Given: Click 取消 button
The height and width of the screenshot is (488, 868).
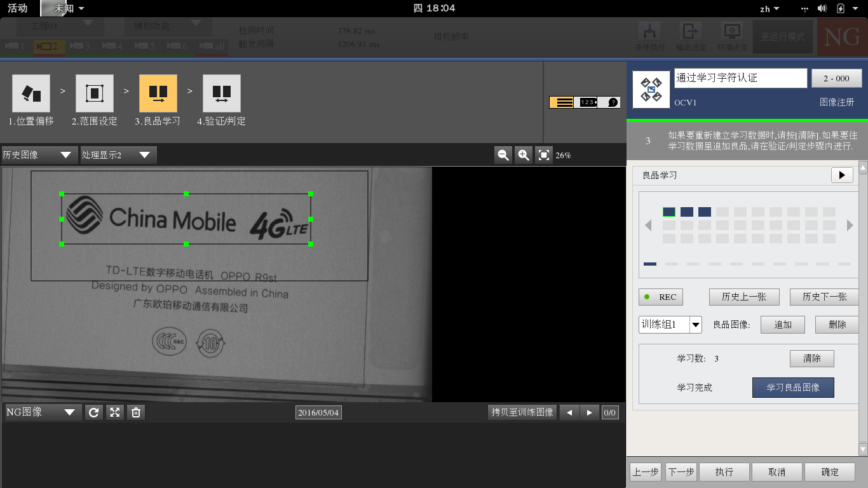Looking at the screenshot, I should [777, 472].
